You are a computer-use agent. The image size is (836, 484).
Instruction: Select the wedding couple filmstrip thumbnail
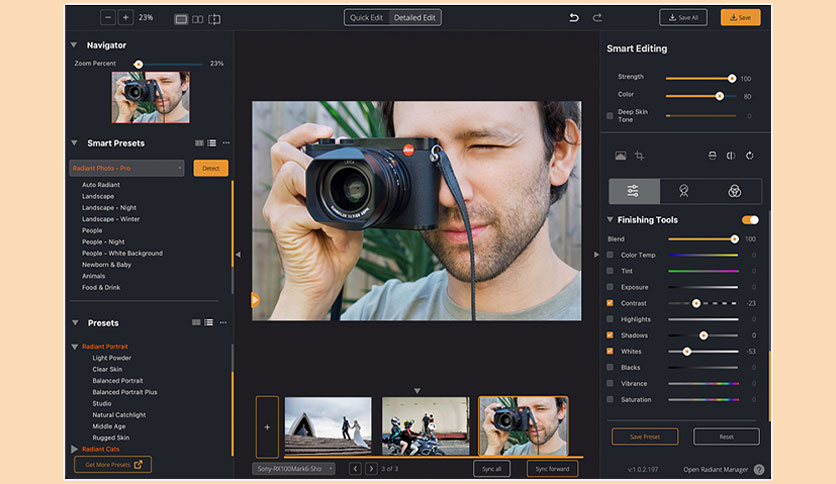(328, 425)
